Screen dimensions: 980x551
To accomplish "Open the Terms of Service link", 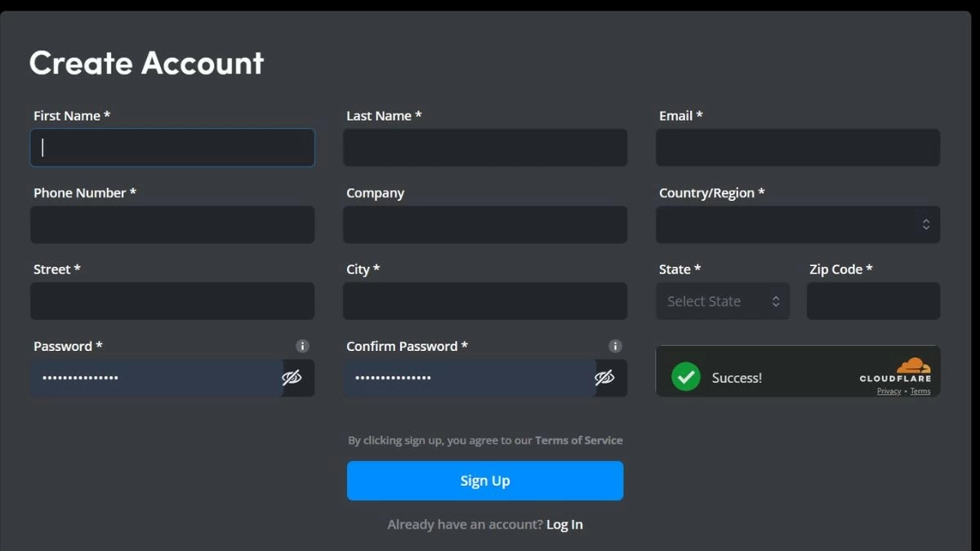I will (x=578, y=440).
